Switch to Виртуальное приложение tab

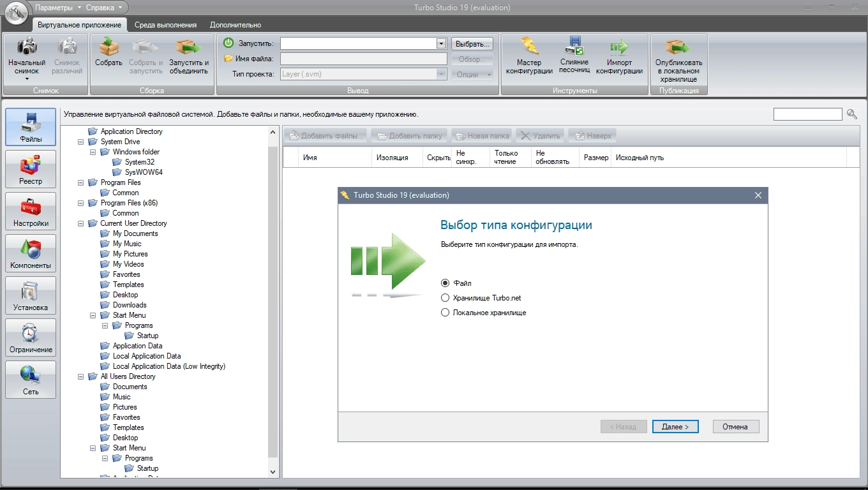80,25
